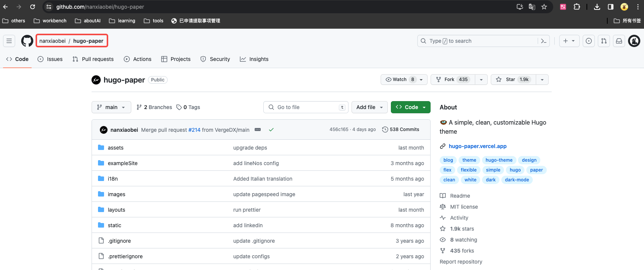This screenshot has height=270, width=644.
Task: Star the hugo-paper repository
Action: coord(513,80)
